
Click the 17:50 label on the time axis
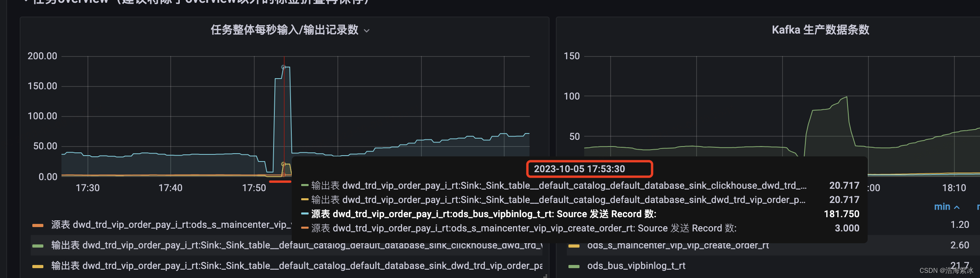[x=254, y=188]
